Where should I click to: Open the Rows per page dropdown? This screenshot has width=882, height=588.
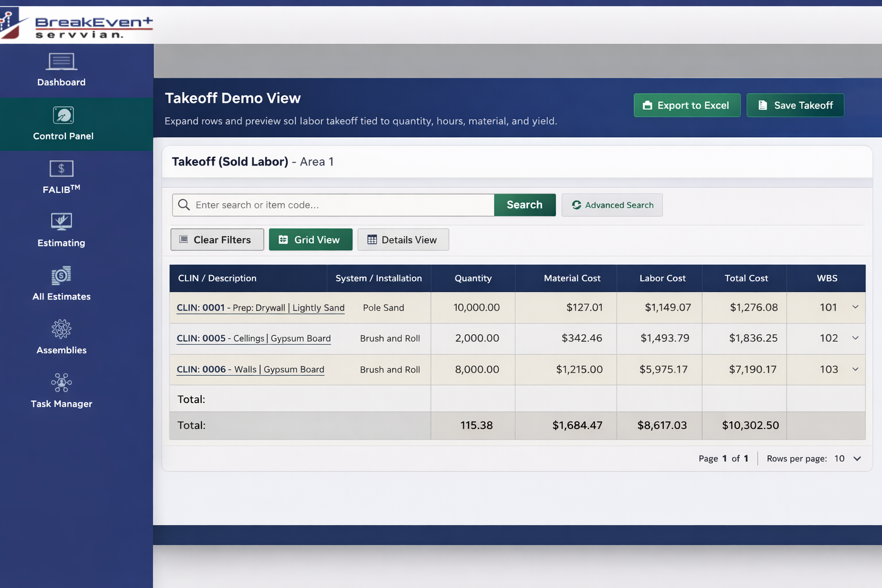[848, 459]
